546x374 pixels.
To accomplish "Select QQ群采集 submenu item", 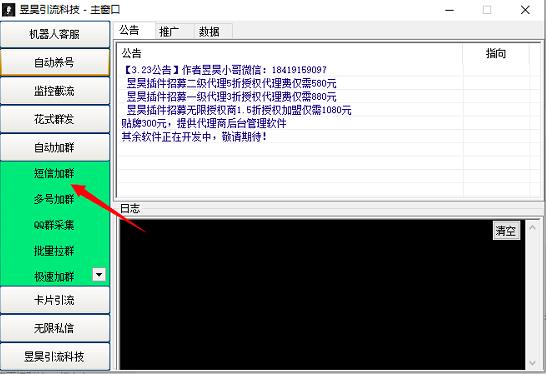I will click(54, 225).
